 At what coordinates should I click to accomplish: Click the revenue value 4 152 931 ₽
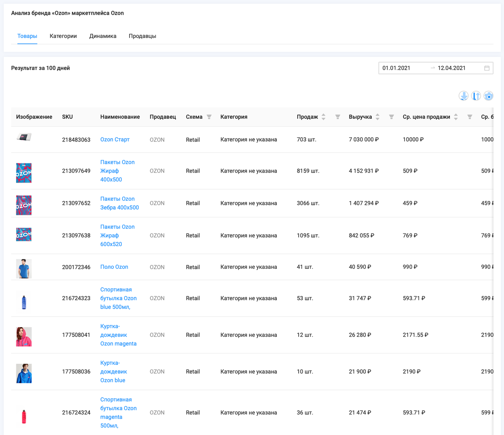tap(364, 171)
